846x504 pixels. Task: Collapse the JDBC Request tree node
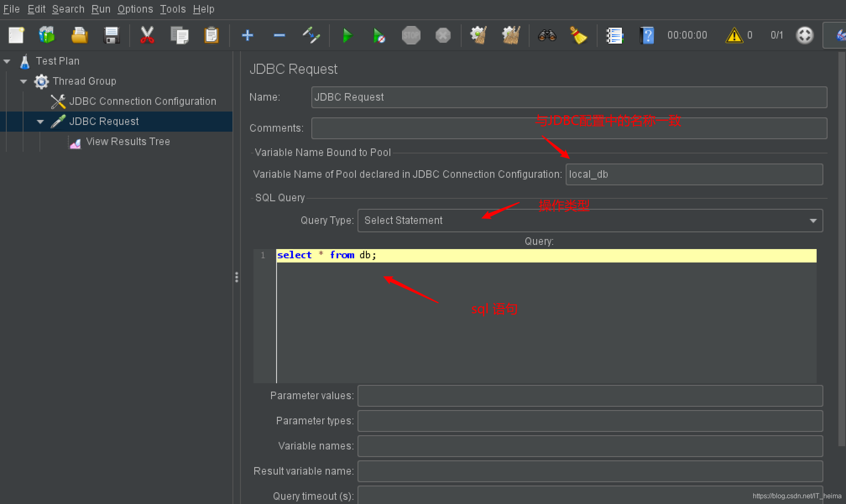40,122
